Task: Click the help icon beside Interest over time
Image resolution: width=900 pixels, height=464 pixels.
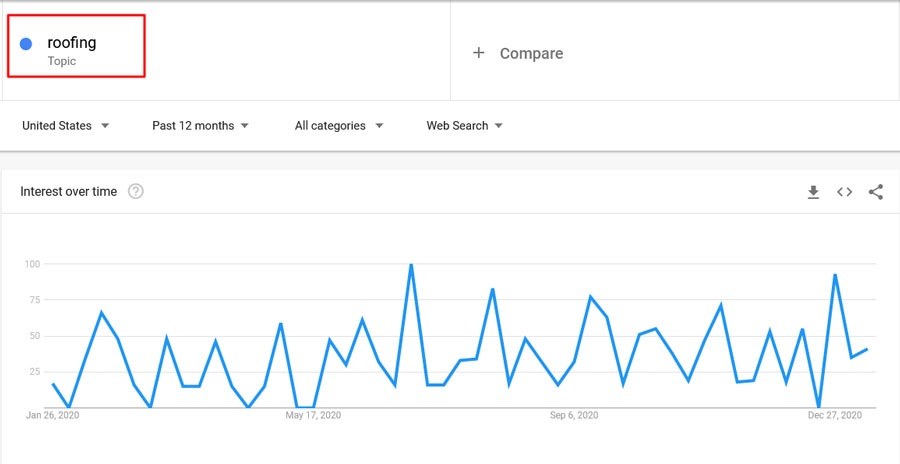Action: (x=136, y=192)
